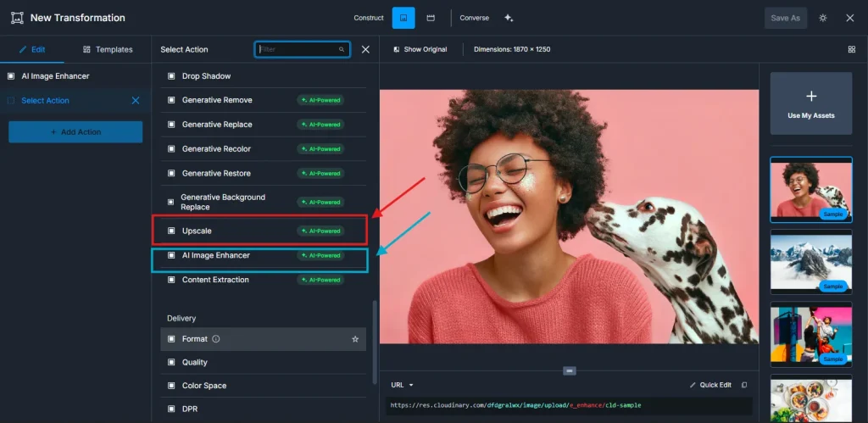
Task: Click the action list scrollbar
Action: [375, 342]
